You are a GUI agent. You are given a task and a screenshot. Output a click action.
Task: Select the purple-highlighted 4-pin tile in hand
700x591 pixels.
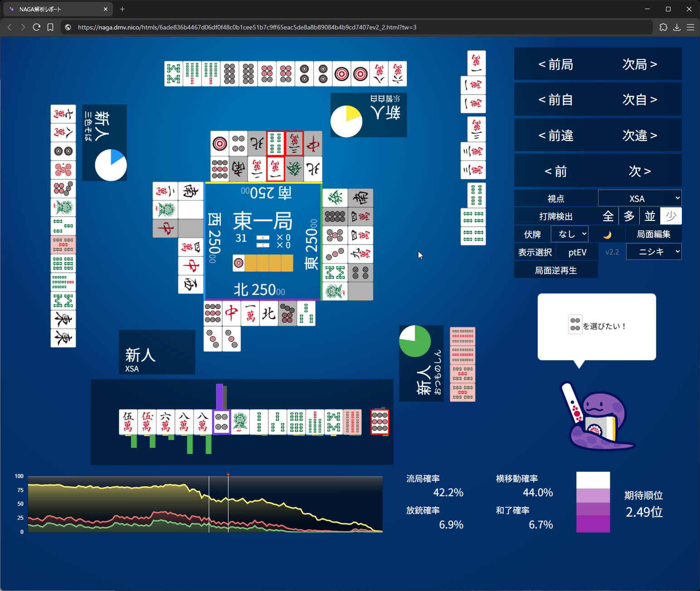tap(221, 422)
